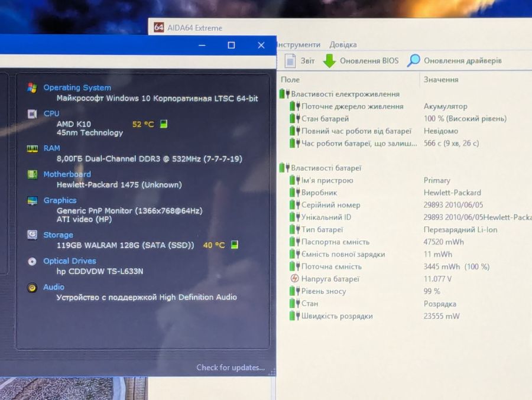Click the '40 °C' storage temperature reading
The width and height of the screenshot is (532, 400).
click(214, 245)
